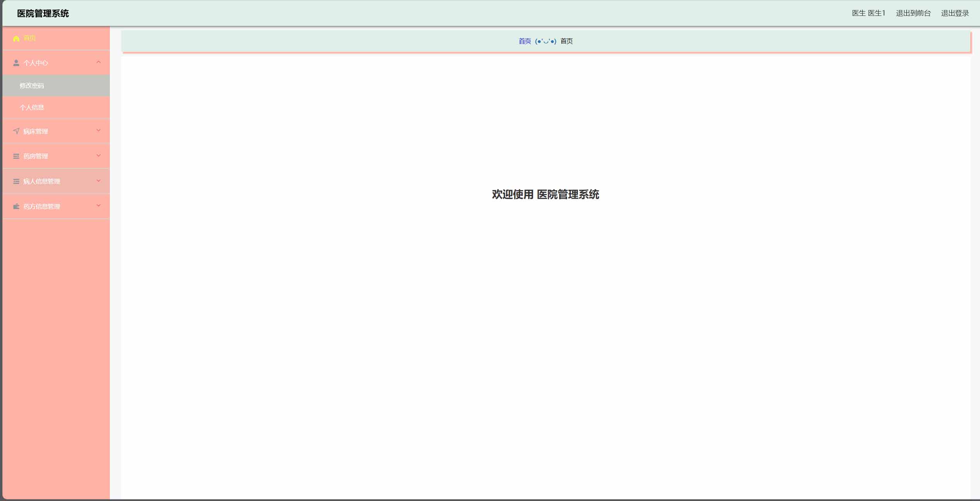
Task: Click the paper-plane icon beside 病床管理
Action: coord(16,131)
